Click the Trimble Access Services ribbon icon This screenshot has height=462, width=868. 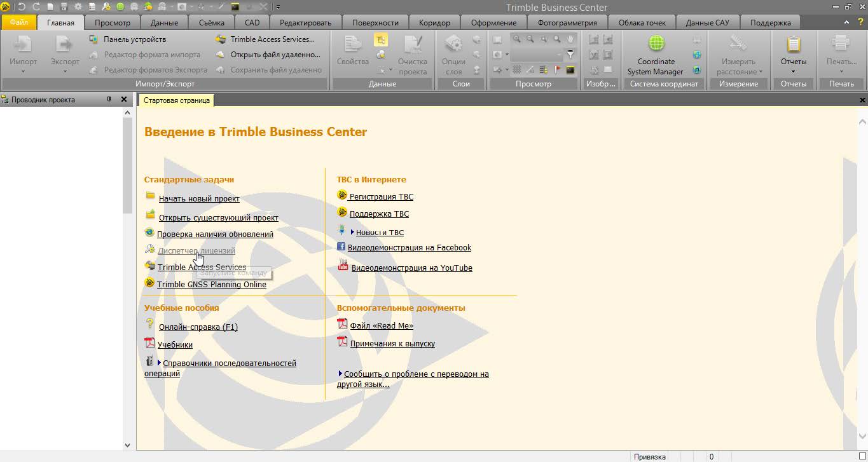tap(220, 39)
